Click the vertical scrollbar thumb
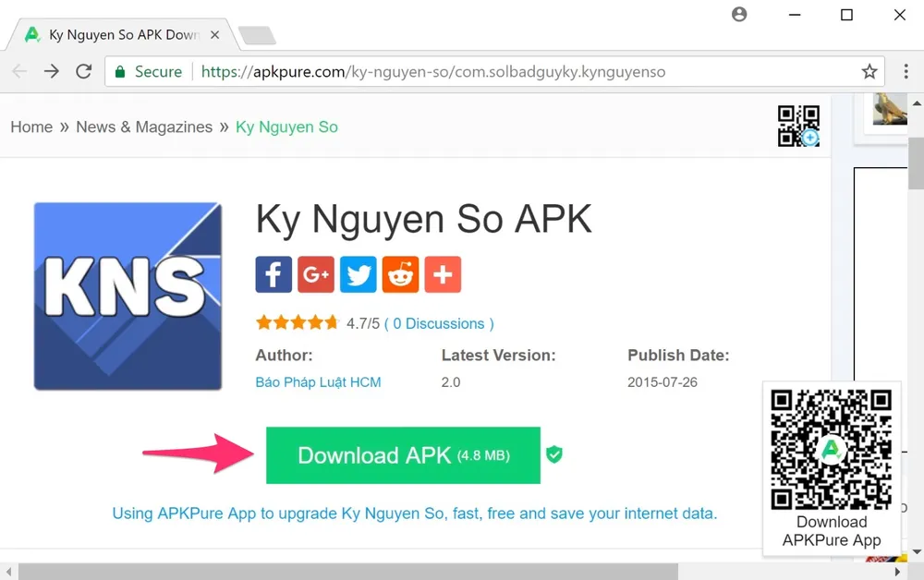This screenshot has width=924, height=580. [x=917, y=163]
